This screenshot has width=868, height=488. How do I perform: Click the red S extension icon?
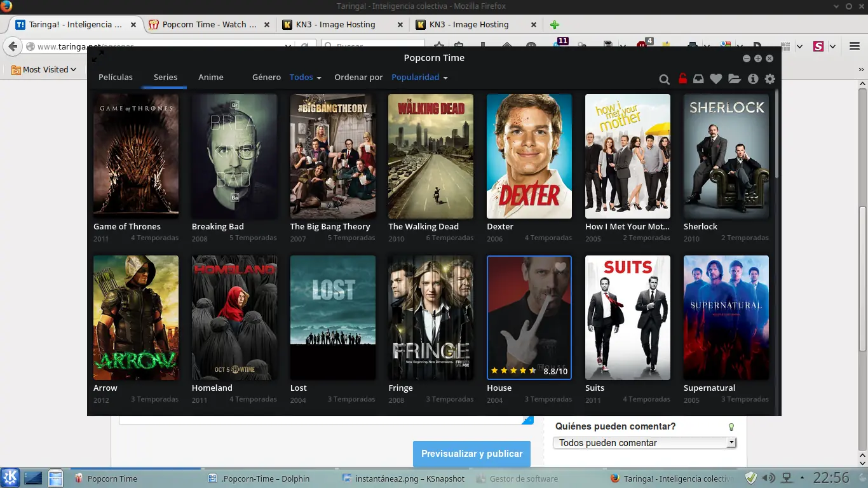818,46
